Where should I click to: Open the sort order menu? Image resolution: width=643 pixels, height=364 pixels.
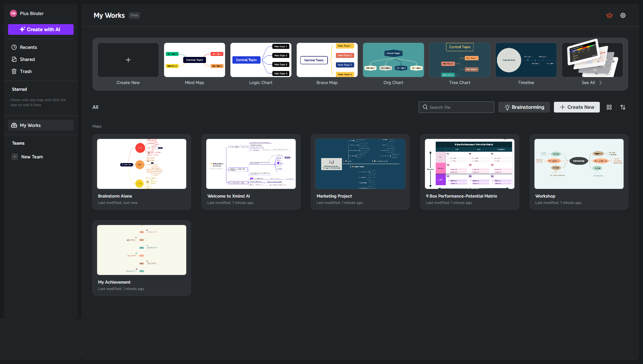(x=623, y=107)
